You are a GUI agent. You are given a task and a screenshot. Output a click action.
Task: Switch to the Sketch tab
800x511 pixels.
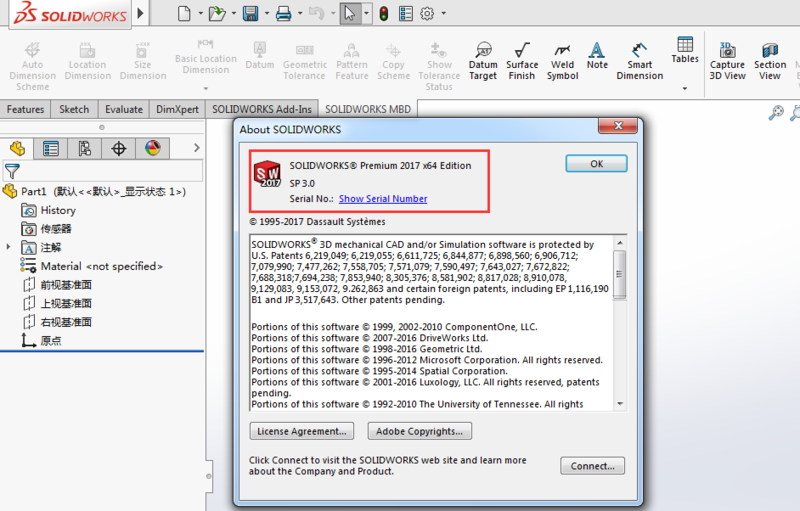74,109
